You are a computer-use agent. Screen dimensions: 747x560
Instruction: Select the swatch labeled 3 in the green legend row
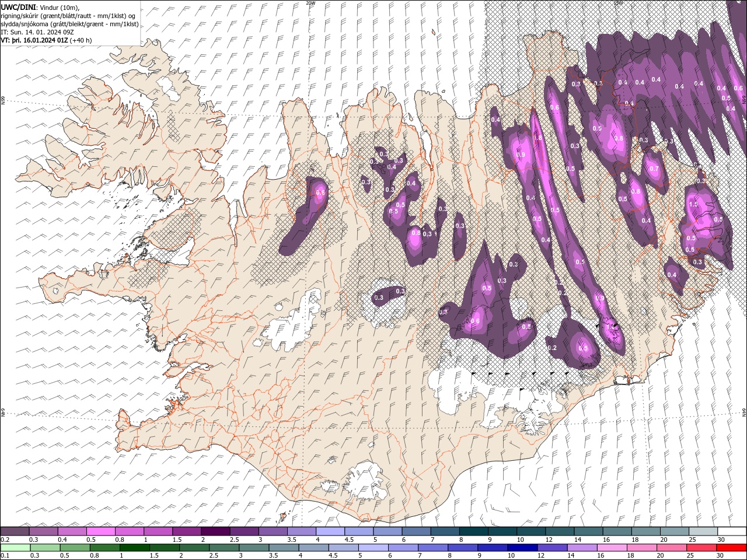(x=253, y=548)
